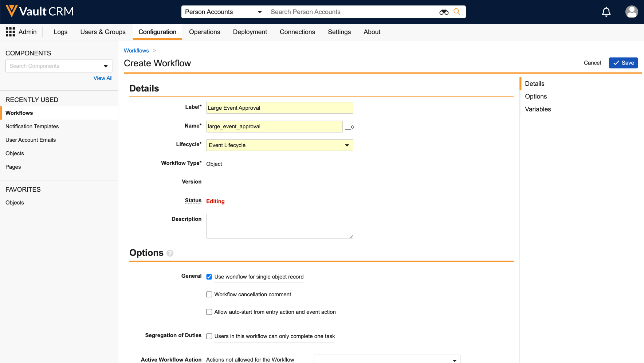Click the Workflows breadcrumb link
The height and width of the screenshot is (363, 644).
[x=136, y=51]
